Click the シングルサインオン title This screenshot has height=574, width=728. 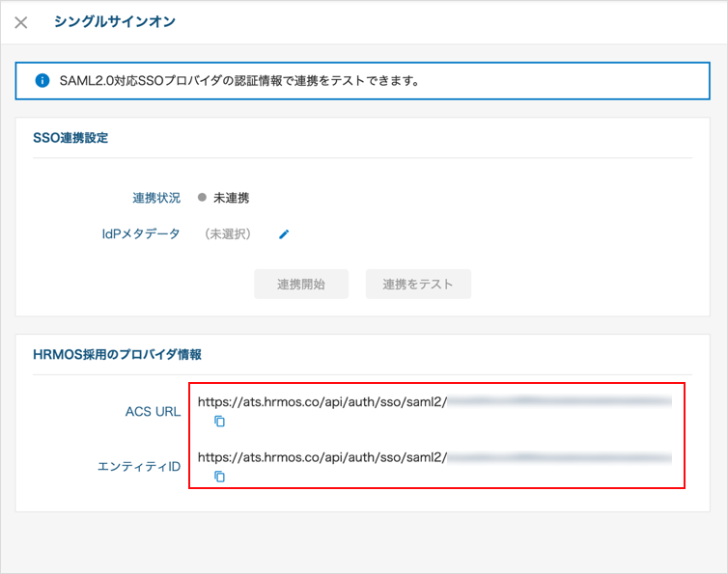(115, 22)
